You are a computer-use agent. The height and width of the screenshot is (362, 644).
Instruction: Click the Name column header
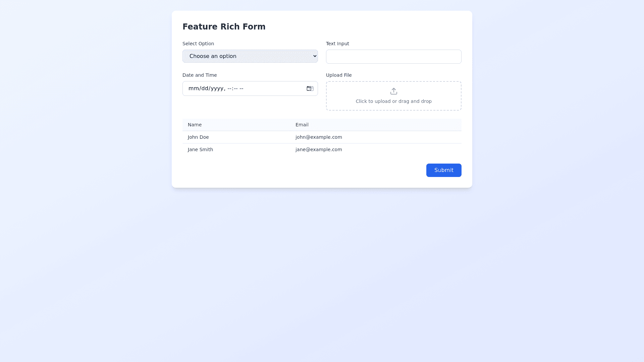coord(195,125)
